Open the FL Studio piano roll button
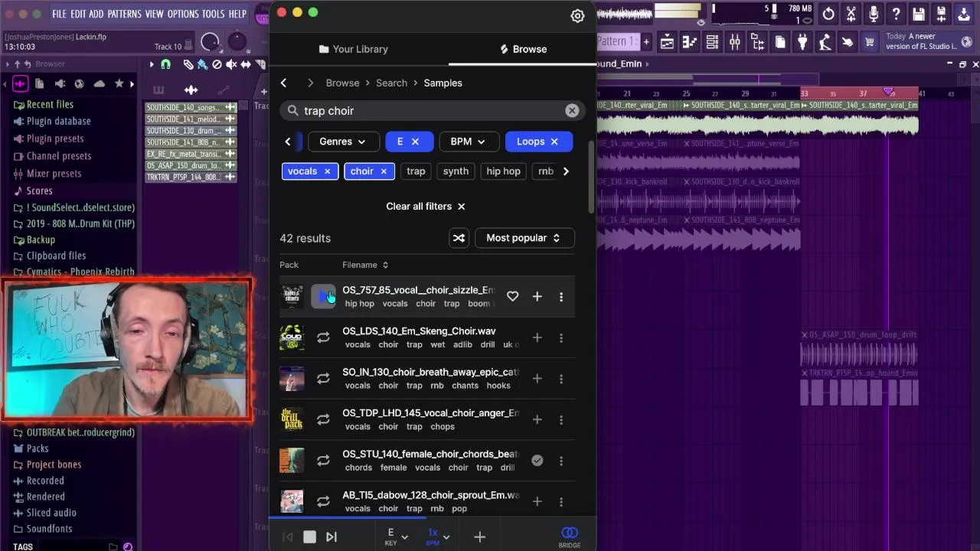 (689, 42)
